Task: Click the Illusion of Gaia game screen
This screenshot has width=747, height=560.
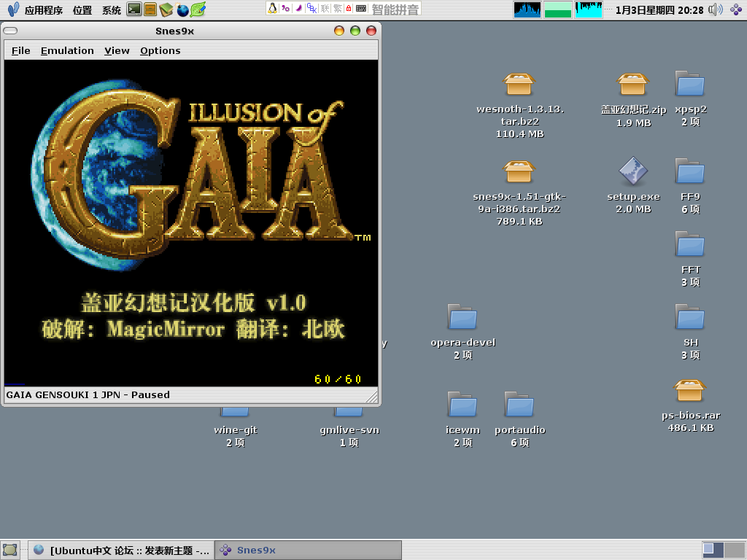Action: click(191, 223)
